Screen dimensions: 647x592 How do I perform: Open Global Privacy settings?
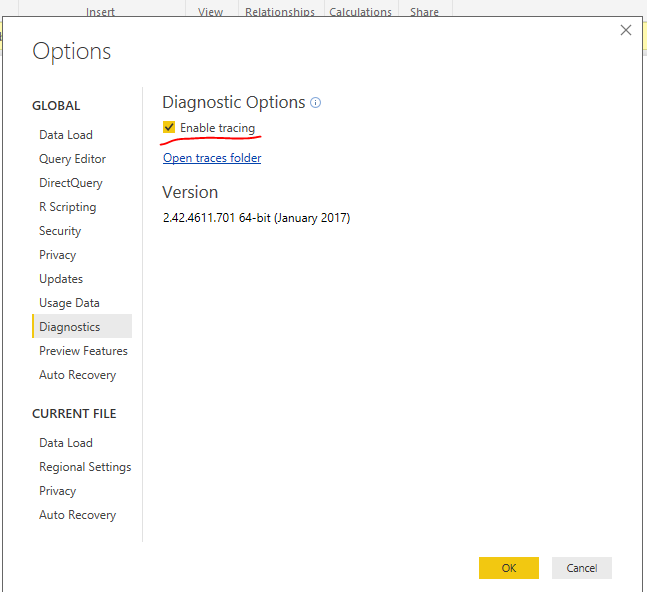[57, 255]
